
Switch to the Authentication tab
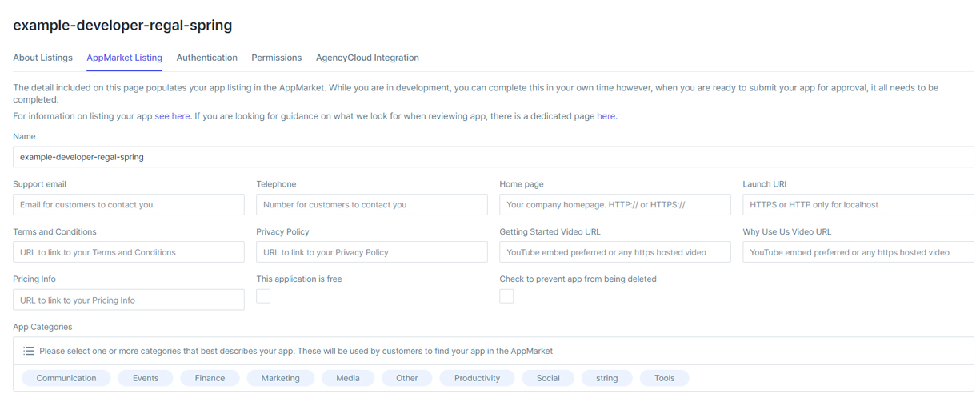pos(206,58)
